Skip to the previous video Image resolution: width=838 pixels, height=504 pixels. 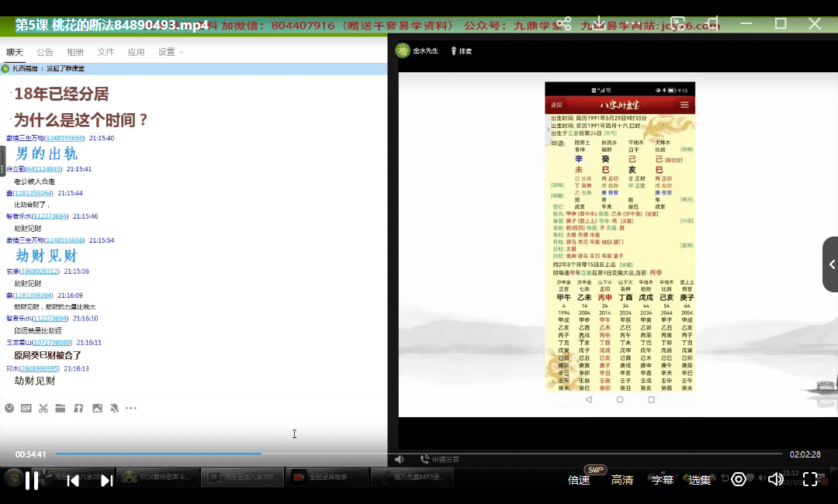[x=73, y=481]
